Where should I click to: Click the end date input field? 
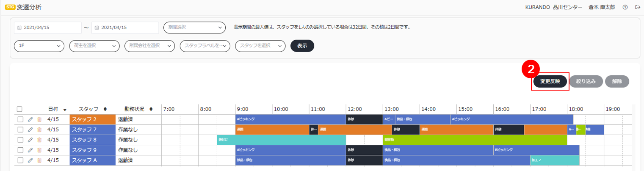point(125,28)
